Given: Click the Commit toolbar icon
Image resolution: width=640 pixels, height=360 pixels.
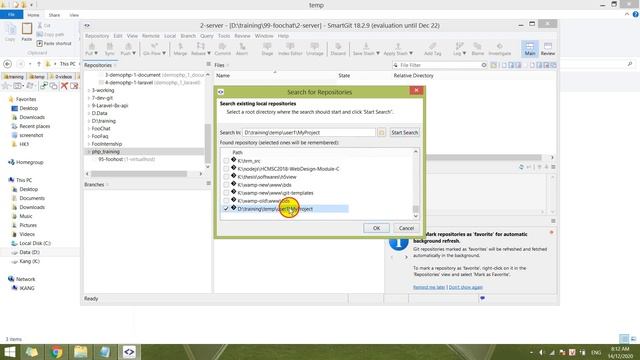Looking at the screenshot, I should point(222,49).
